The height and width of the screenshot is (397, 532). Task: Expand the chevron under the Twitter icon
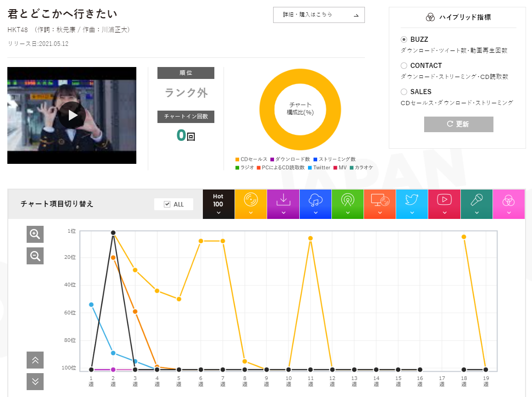click(412, 213)
